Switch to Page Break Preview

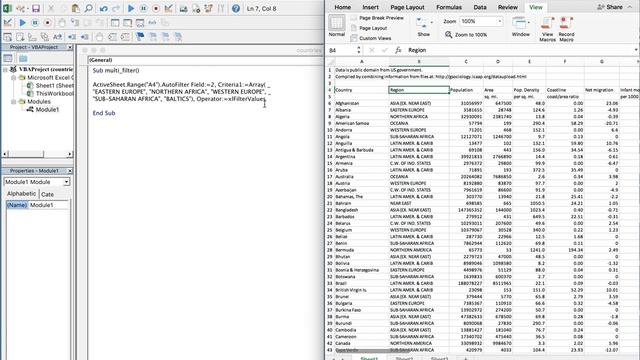tap(377, 18)
